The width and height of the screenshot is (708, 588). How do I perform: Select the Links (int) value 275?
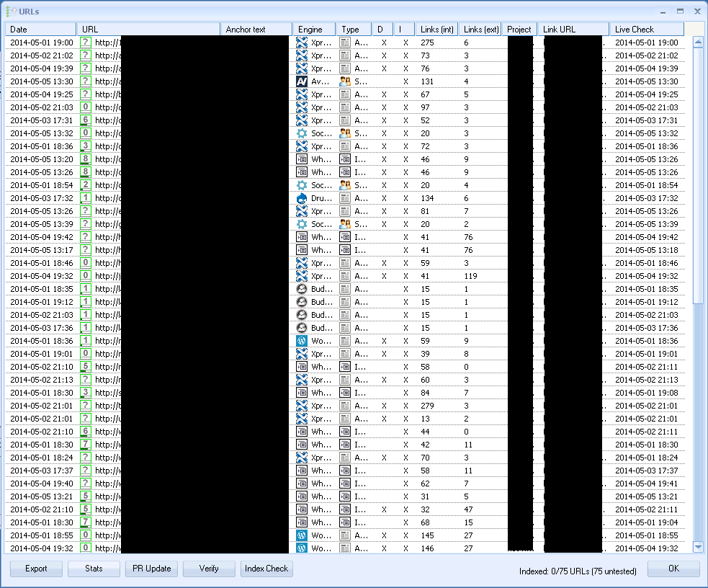click(427, 43)
